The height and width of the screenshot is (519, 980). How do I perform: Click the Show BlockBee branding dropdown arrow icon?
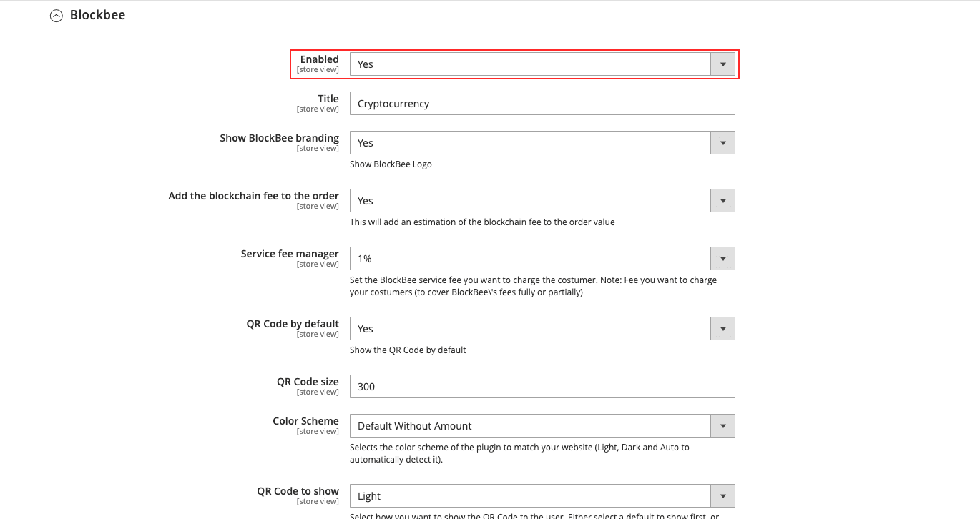coord(722,142)
